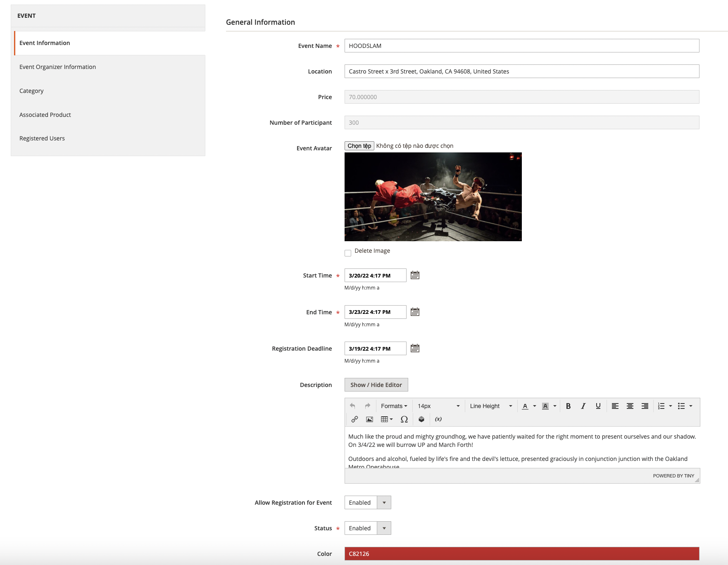Switch to the Category tab
Screen dimensions: 728x565
32,90
